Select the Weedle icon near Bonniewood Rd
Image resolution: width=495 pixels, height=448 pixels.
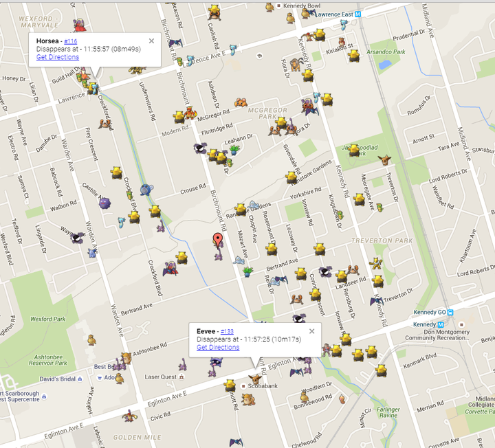(342, 399)
